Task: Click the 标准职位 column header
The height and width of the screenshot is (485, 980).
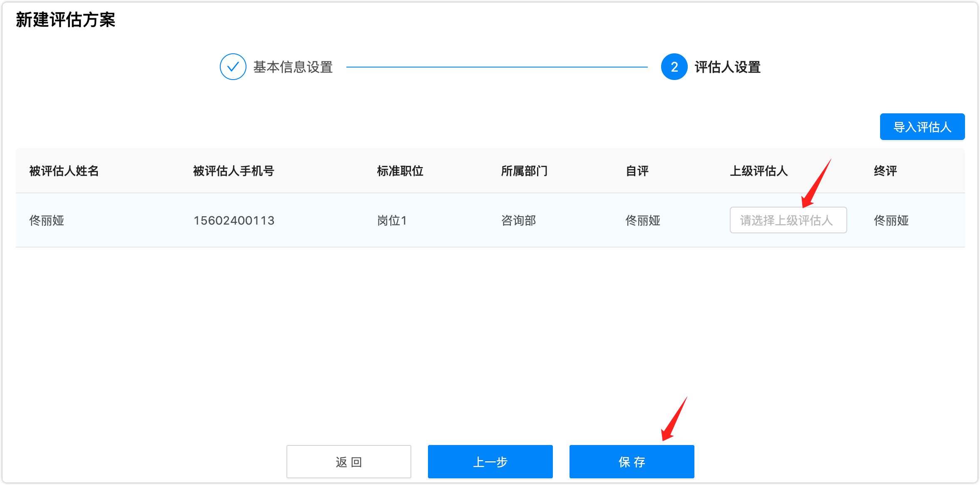Action: tap(400, 171)
